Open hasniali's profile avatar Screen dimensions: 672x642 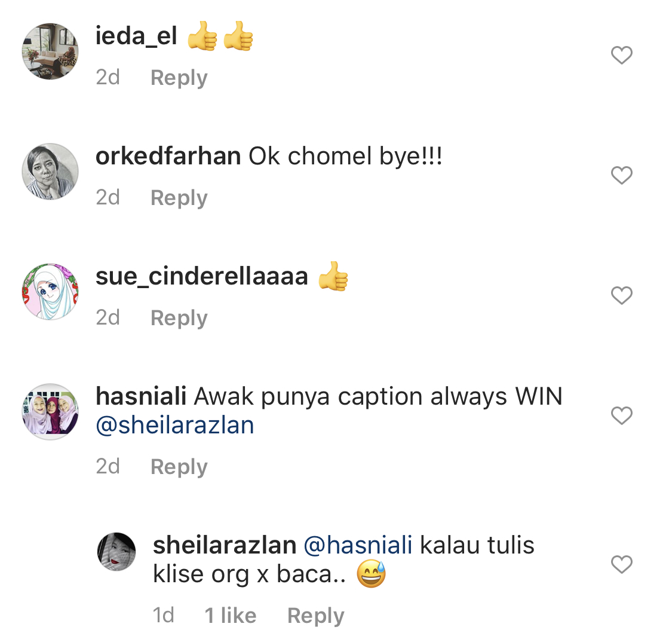tap(50, 412)
